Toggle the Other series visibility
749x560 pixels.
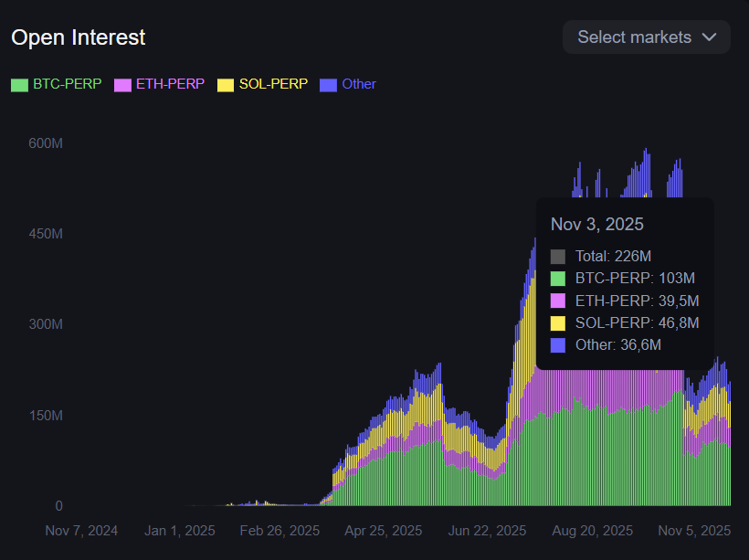pos(350,84)
